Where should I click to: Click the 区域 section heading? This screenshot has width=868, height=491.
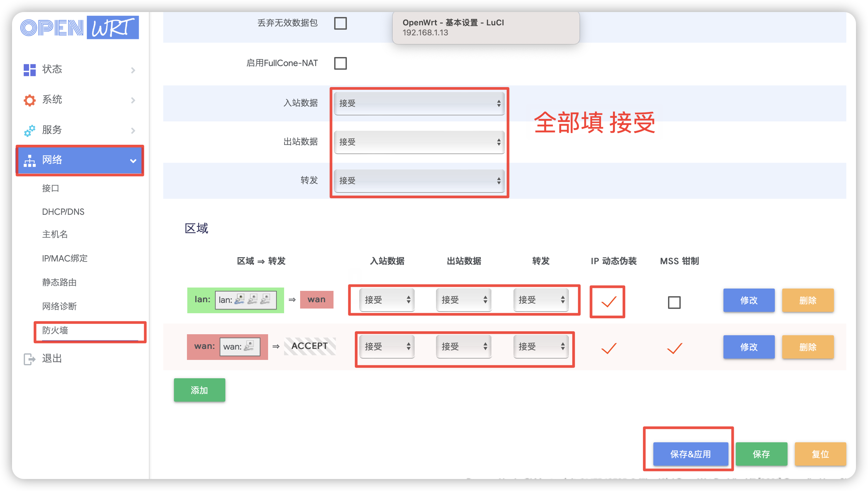(x=196, y=228)
